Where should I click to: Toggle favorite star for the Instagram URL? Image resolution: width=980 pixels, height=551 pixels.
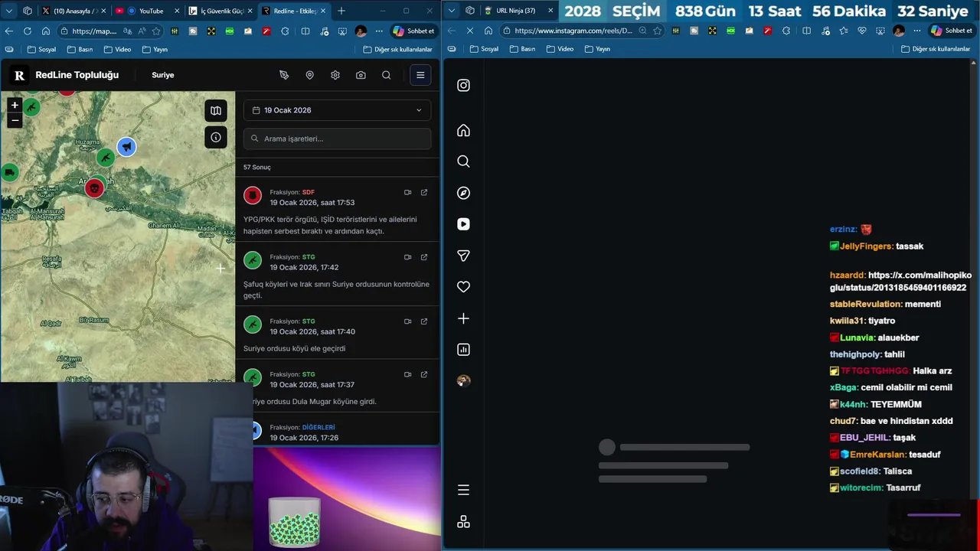tap(657, 31)
